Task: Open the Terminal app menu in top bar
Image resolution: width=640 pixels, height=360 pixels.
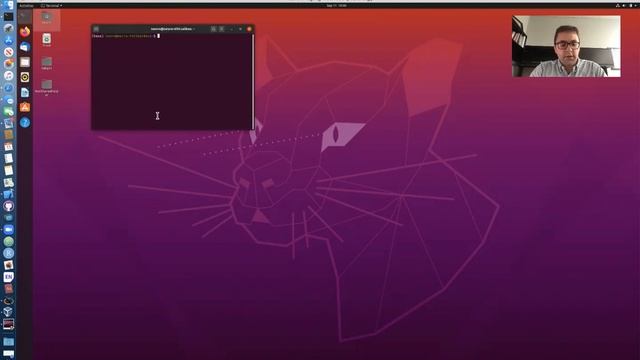Action: coord(51,6)
